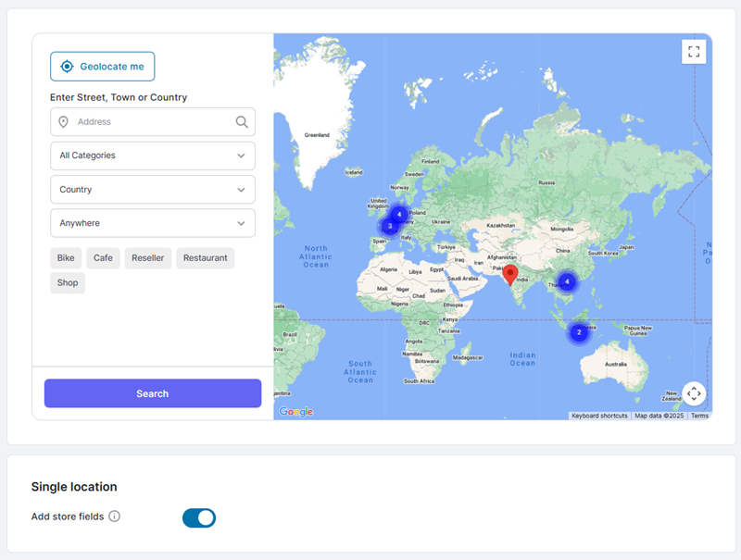Click the red location pin near India
Screen dimensions: 741x560
pyautogui.click(x=509, y=274)
